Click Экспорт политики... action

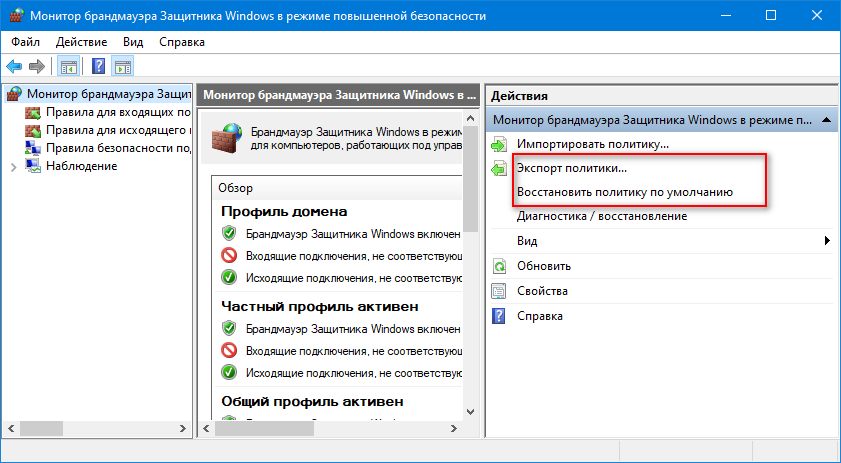572,168
